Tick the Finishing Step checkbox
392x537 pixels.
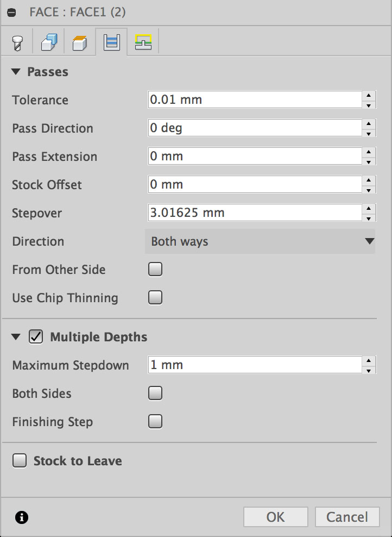point(155,422)
